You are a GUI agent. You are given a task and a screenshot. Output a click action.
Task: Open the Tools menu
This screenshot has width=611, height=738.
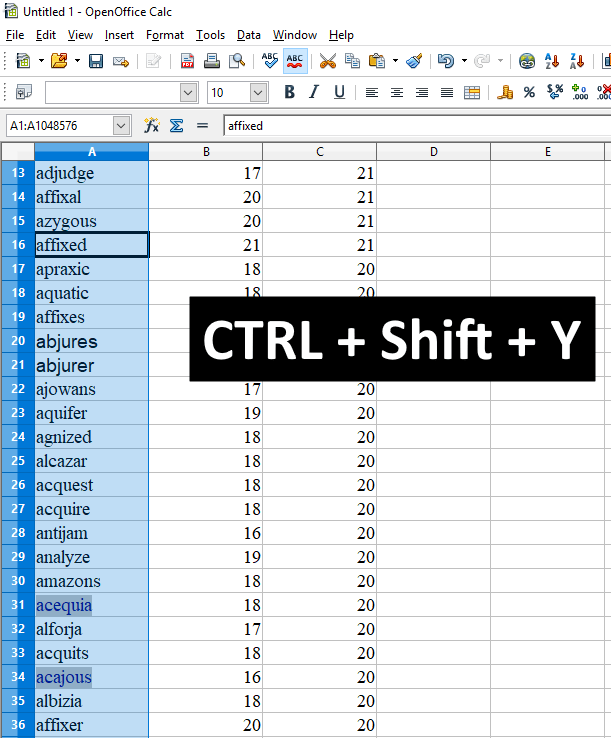[x=210, y=35]
